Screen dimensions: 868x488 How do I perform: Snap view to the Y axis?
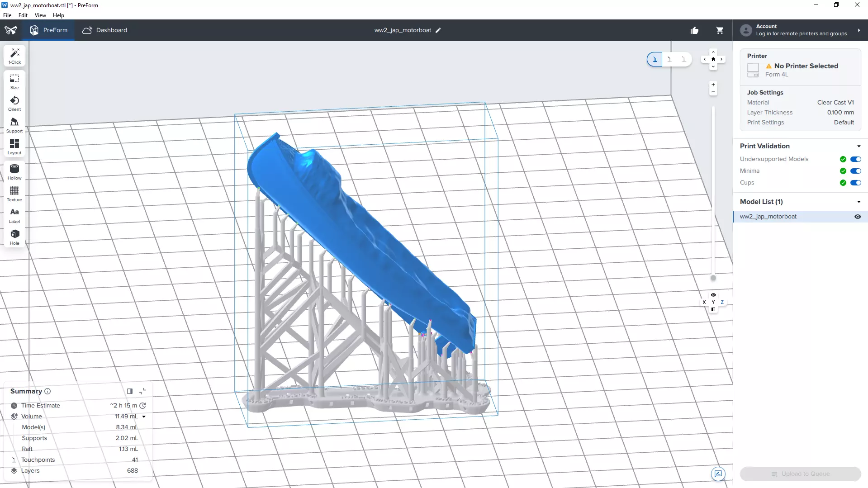pyautogui.click(x=713, y=303)
